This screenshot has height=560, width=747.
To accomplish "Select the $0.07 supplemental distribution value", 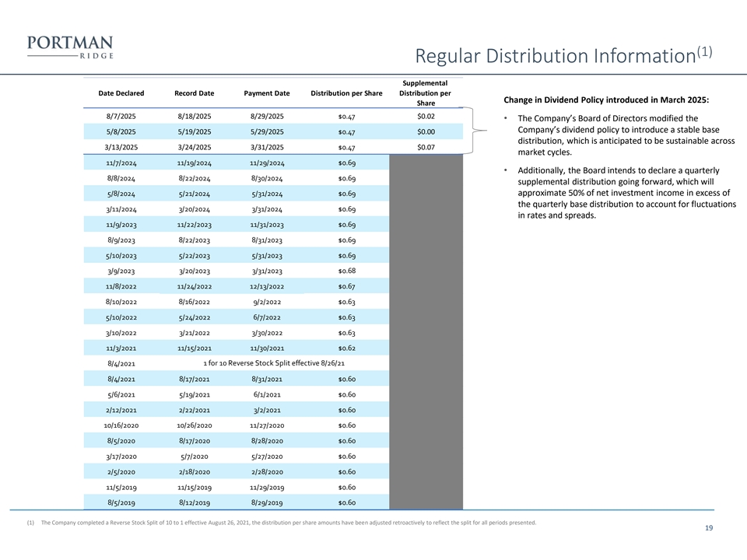I will [x=426, y=147].
